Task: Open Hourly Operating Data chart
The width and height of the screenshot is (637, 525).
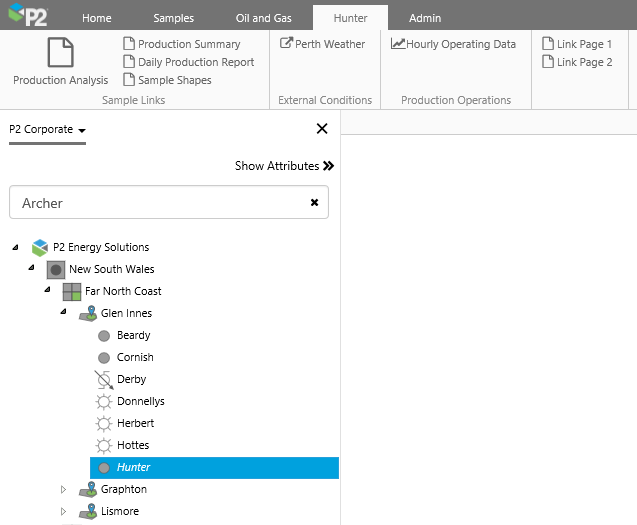Action: [x=453, y=44]
